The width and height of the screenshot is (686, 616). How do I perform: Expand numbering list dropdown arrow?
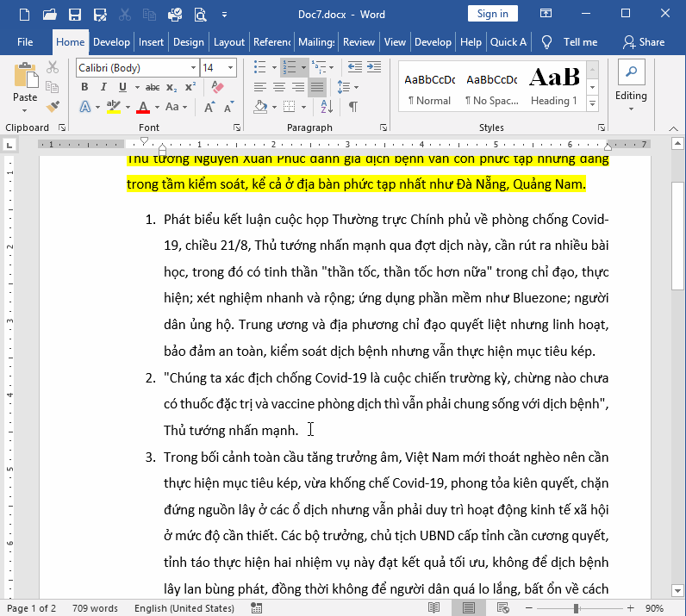pyautogui.click(x=303, y=67)
